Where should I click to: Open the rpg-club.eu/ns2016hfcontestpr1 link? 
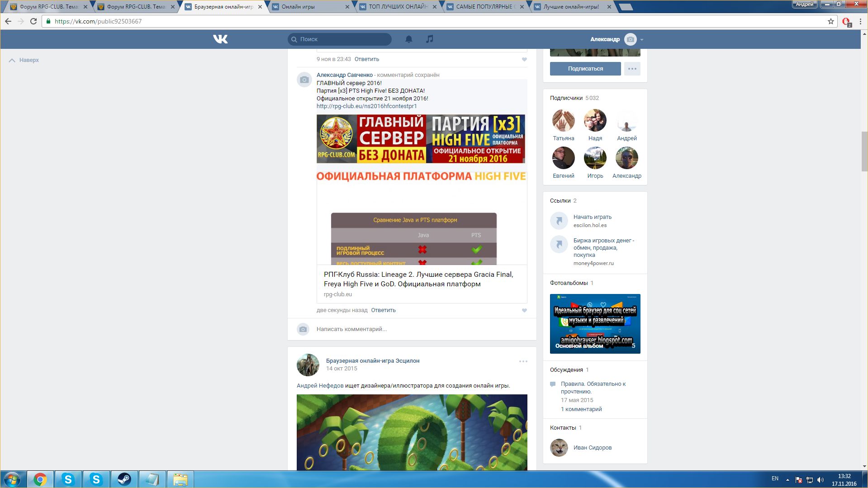point(367,106)
